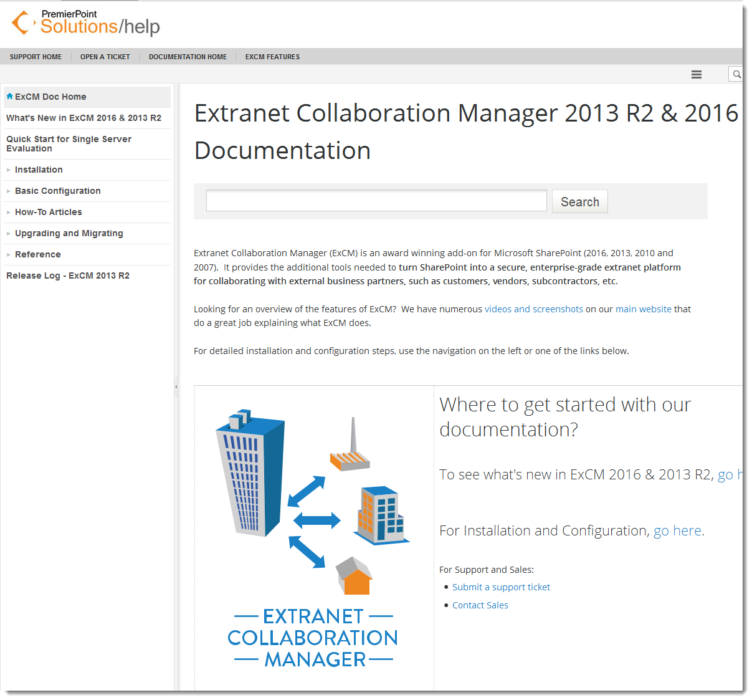Image resolution: width=752 pixels, height=700 pixels.
Task: Open What's New in ExCM 2016 & 2013 R2
Action: 83,118
